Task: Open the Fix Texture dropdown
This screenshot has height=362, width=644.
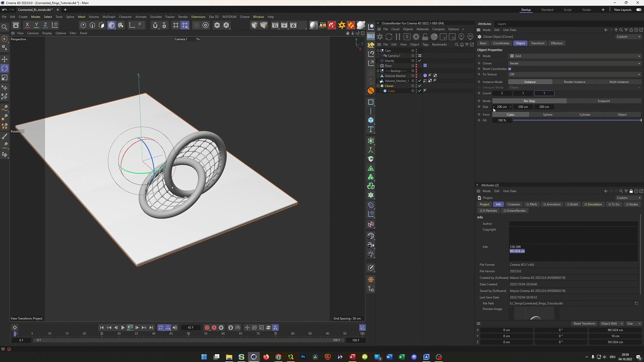Action: 575,74
